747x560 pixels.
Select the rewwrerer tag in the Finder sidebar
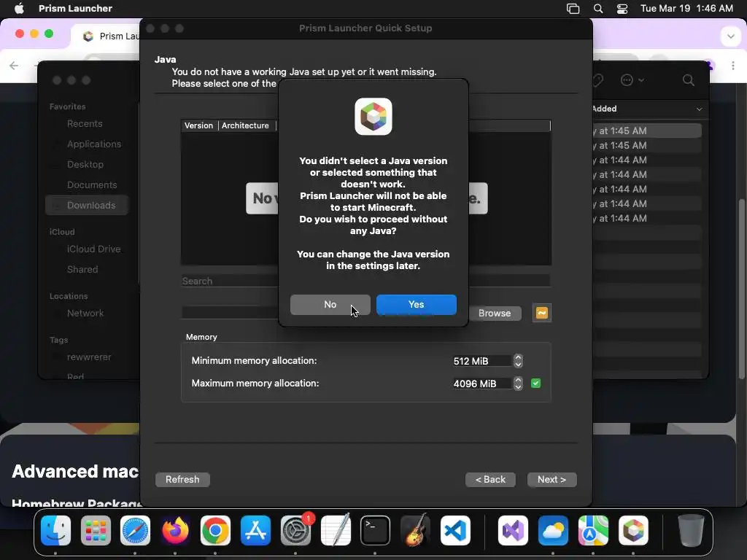tap(89, 357)
